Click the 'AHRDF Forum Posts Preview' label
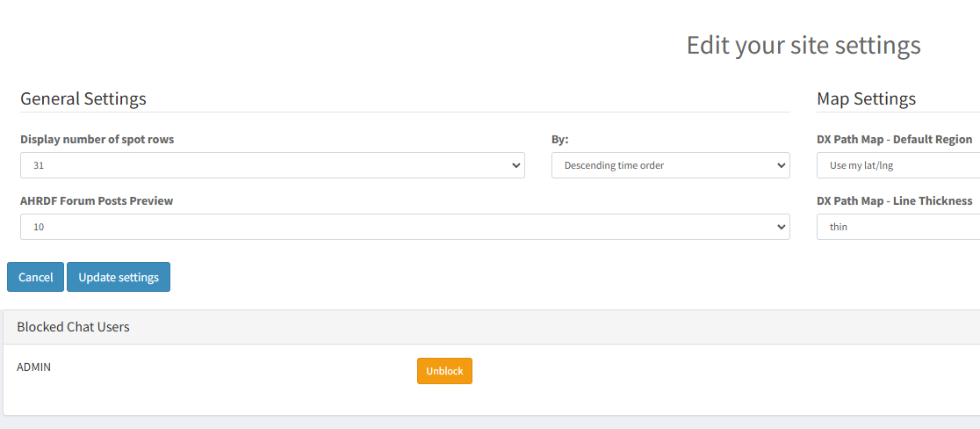 tap(97, 200)
